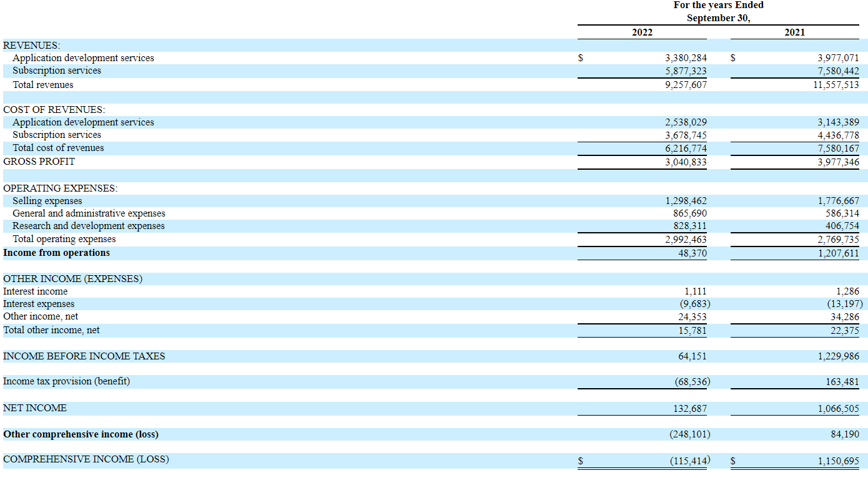Click the bold Income from operations label
Screen dimensions: 868x478
click(x=56, y=253)
